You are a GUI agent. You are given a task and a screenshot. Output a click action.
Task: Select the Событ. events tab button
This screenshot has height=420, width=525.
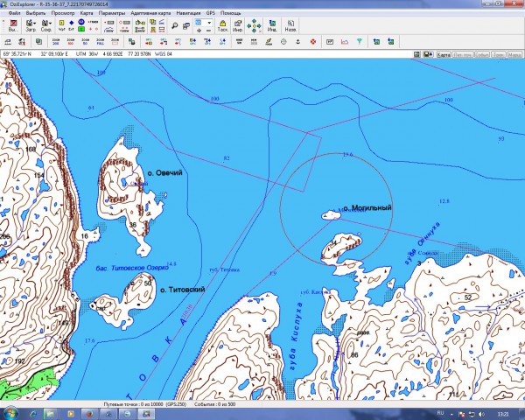point(482,54)
